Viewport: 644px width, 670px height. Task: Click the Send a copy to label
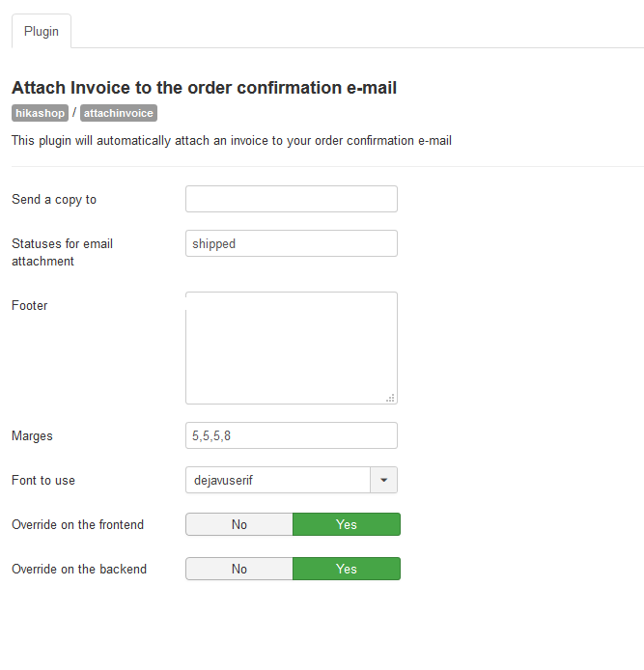(x=54, y=200)
